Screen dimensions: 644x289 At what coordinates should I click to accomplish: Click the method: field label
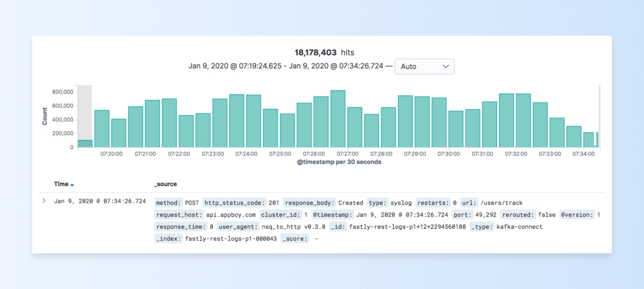[169, 203]
